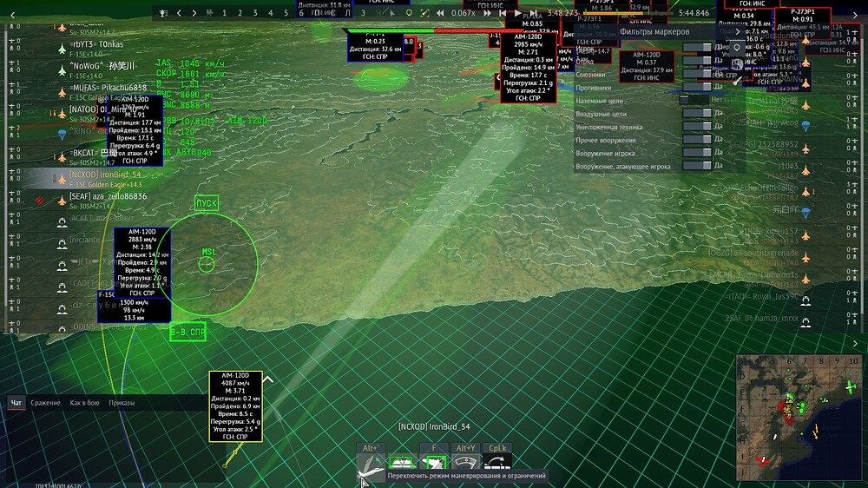This screenshot has width=868, height=488.
Task: Skip forward with skip-next icon
Action: 533,13
